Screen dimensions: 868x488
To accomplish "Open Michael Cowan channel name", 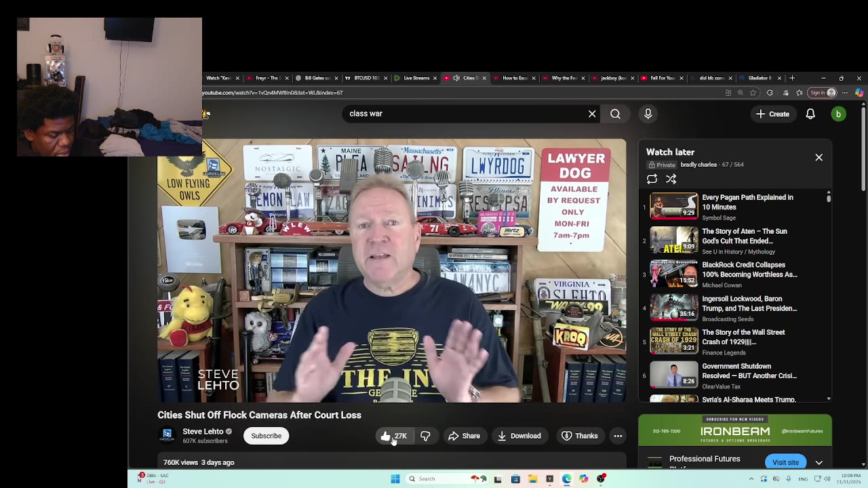I will tap(722, 285).
